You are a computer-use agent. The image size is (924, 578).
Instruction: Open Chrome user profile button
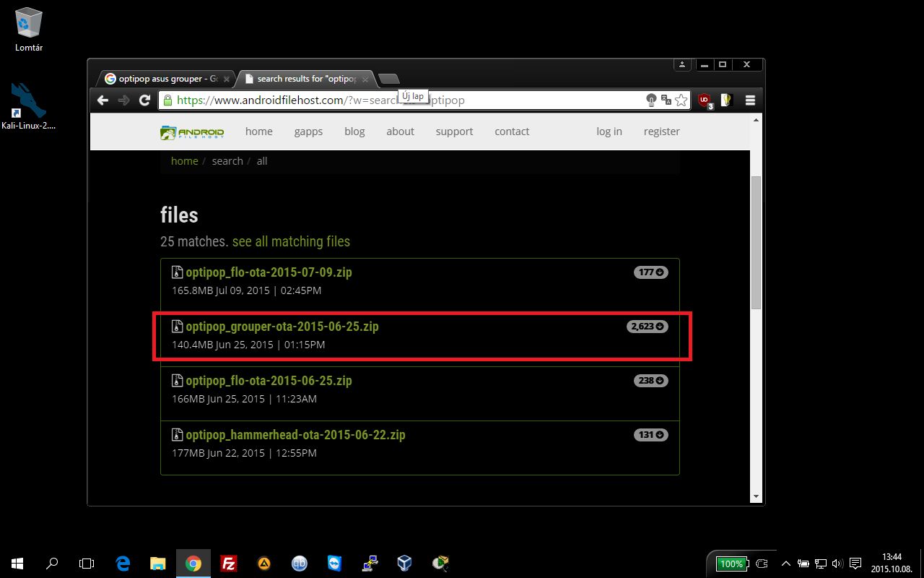pyautogui.click(x=682, y=64)
